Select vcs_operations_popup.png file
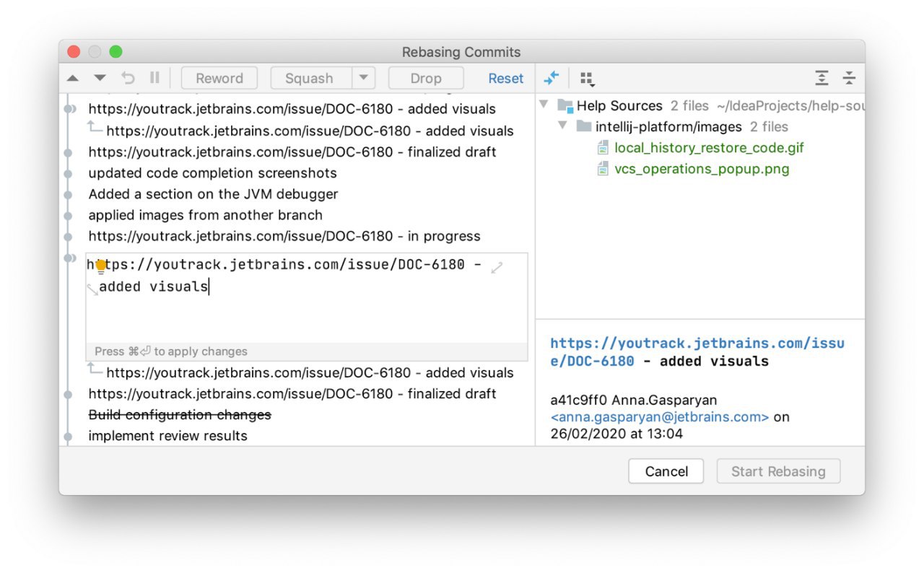The height and width of the screenshot is (573, 924). click(x=702, y=169)
